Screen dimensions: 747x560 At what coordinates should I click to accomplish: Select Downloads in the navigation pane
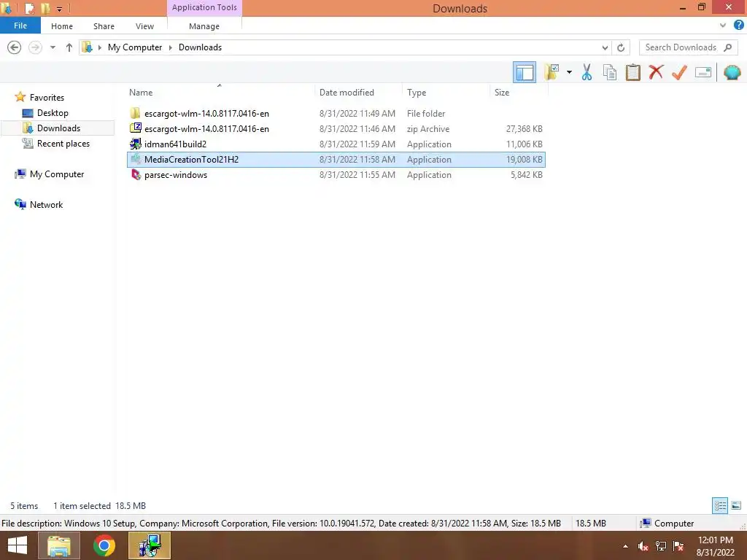pyautogui.click(x=58, y=128)
